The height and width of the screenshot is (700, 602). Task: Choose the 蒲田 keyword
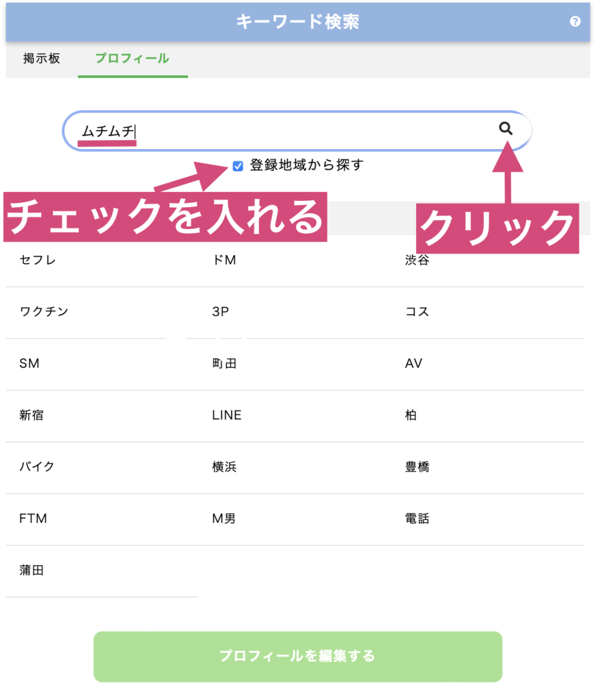[x=32, y=570]
